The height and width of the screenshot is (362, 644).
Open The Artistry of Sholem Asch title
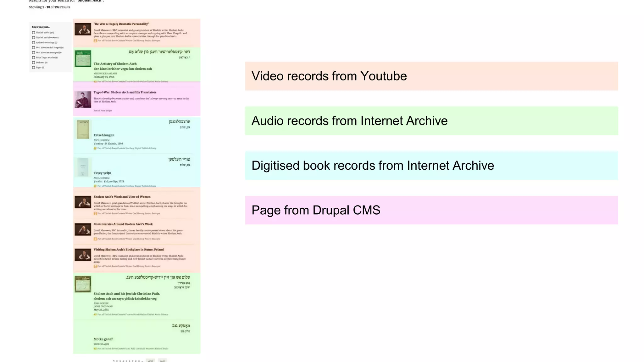(x=115, y=64)
